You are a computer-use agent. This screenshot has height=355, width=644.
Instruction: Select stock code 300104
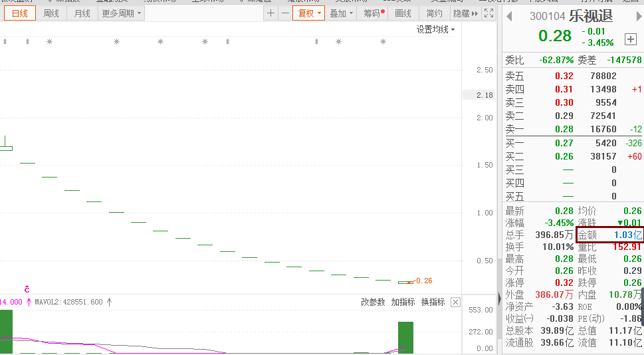click(548, 17)
